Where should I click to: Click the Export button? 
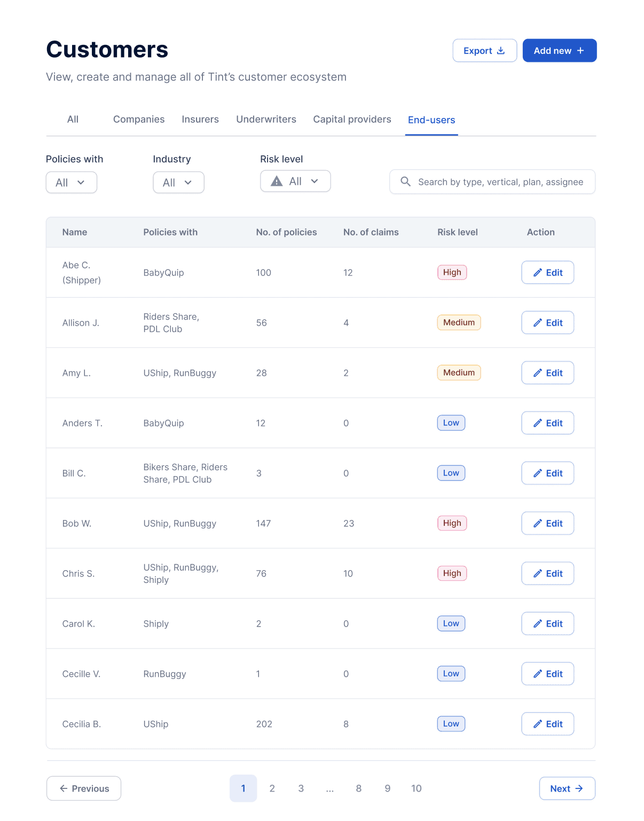(x=484, y=51)
